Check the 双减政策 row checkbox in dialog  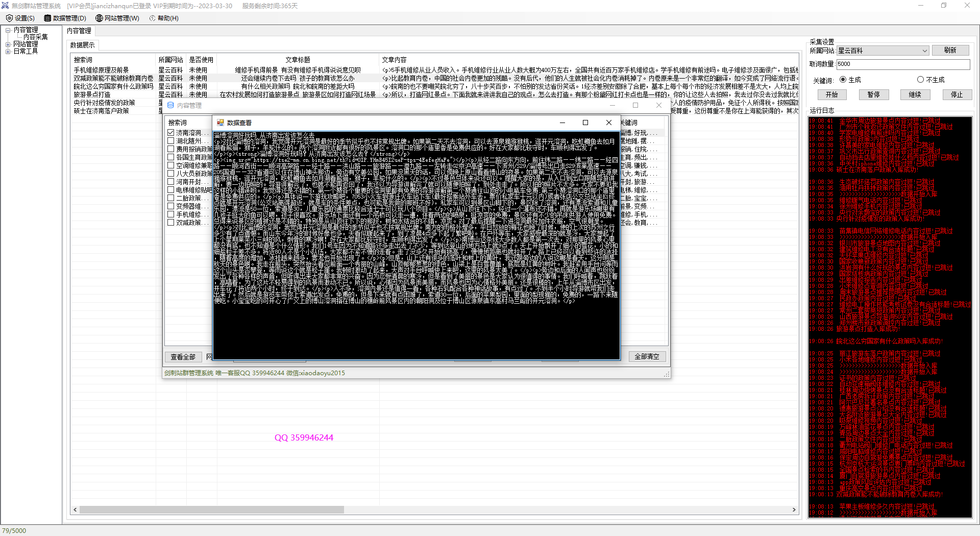(171, 223)
